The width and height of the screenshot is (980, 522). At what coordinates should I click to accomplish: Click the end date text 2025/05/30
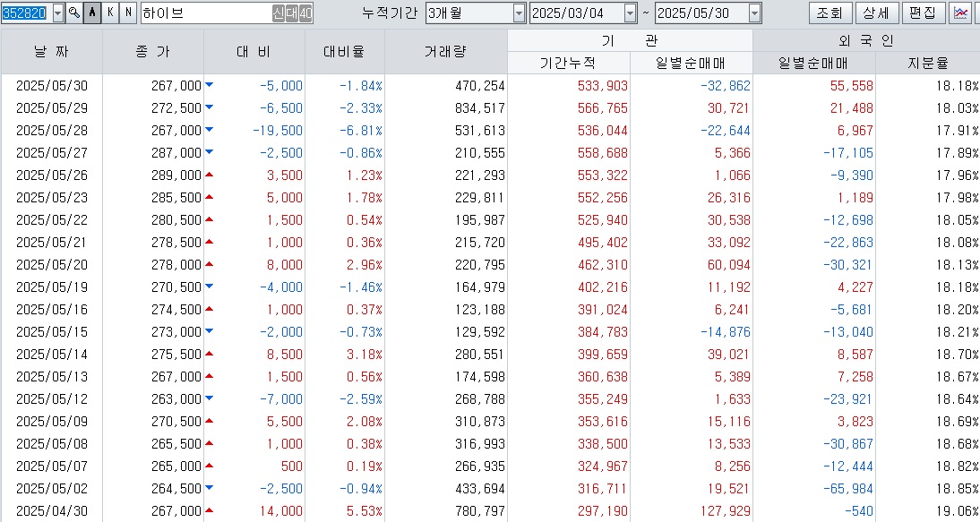pos(692,13)
